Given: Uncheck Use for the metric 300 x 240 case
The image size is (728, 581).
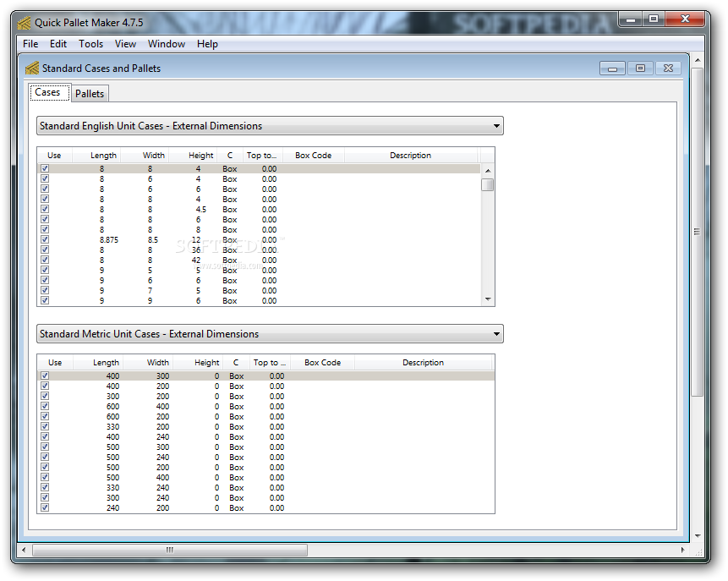Looking at the screenshot, I should (45, 497).
